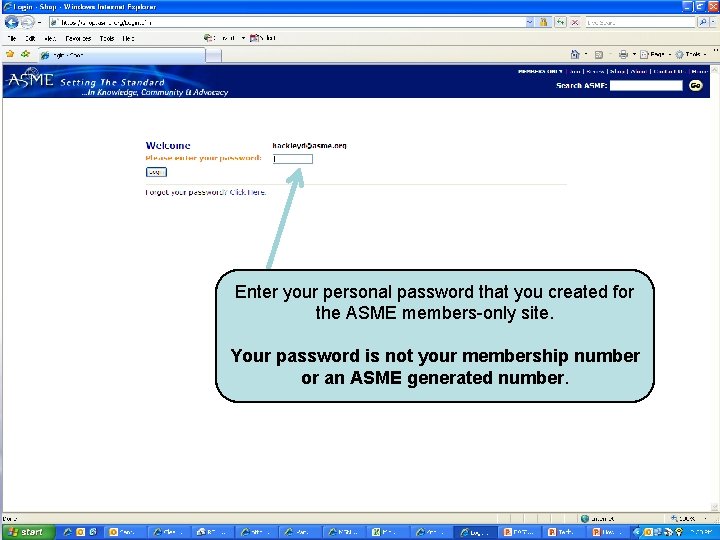Click the Print icon in command bar
This screenshot has width=720, height=540.
[623, 55]
